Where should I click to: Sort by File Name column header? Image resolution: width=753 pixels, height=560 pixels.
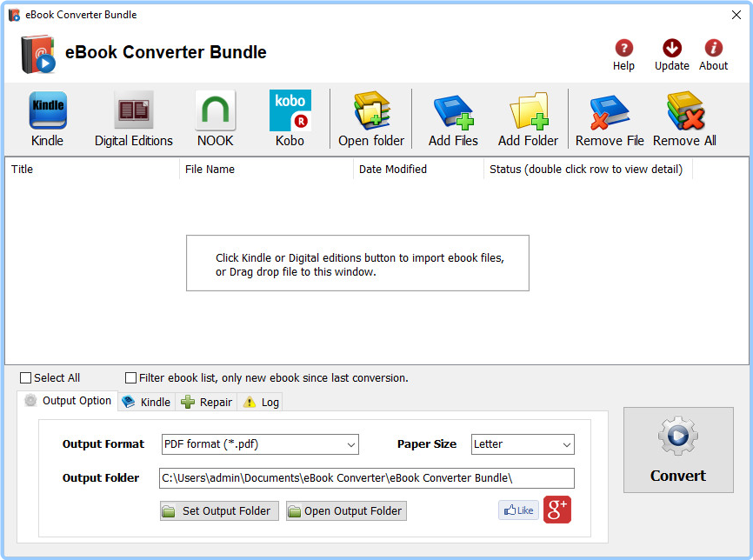[x=267, y=169]
